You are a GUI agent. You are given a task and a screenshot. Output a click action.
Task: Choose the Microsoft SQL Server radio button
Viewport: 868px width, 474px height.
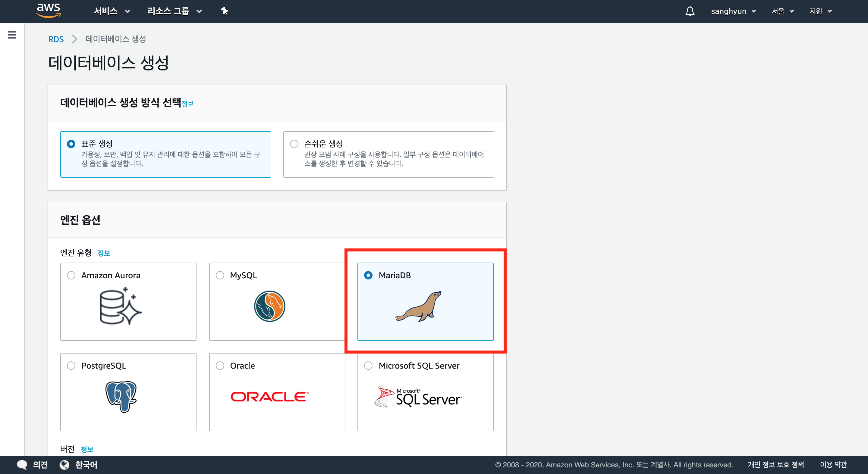[x=368, y=366]
